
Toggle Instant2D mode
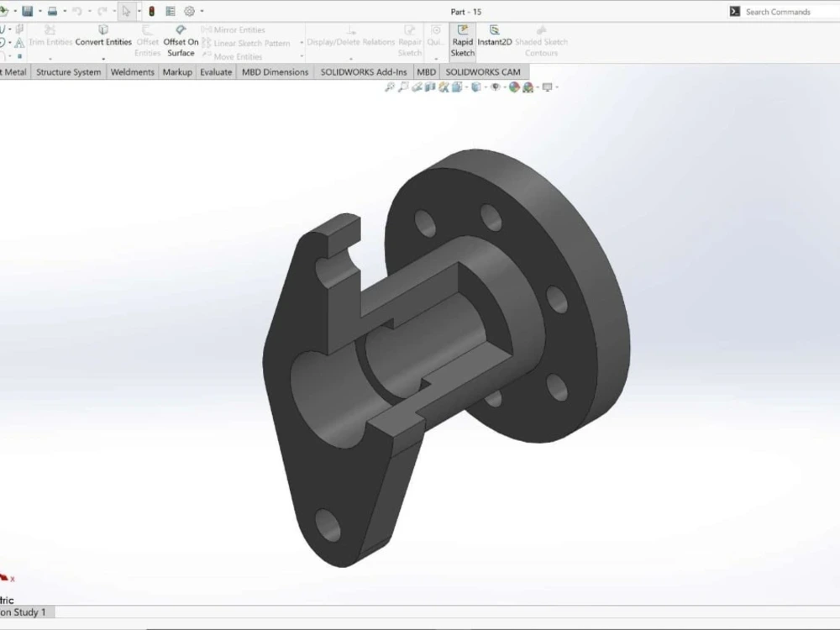point(495,35)
